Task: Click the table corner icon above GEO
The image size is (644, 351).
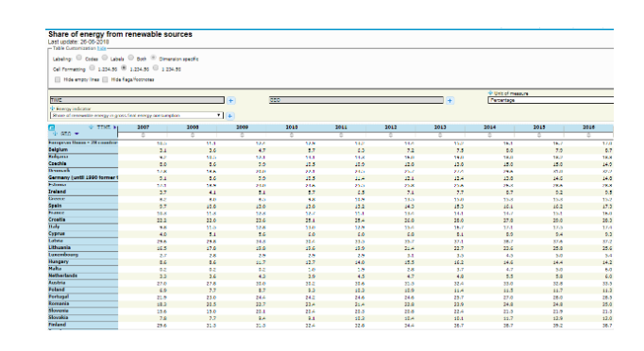Action: pos(52,127)
